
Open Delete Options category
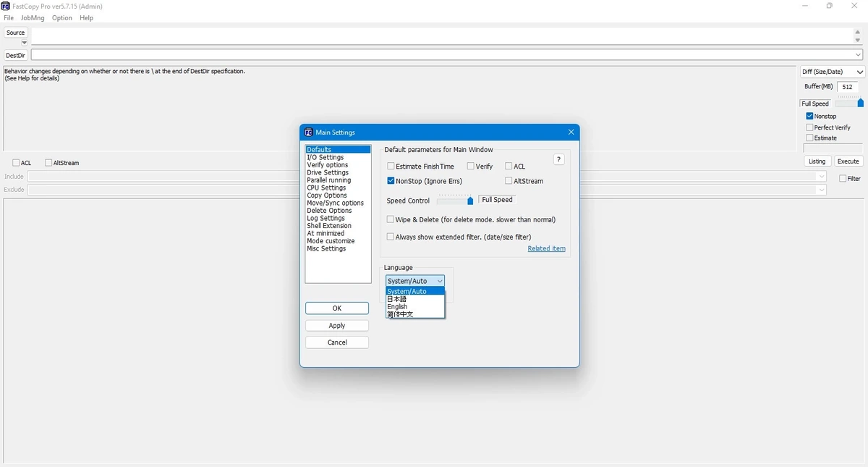(x=338, y=211)
